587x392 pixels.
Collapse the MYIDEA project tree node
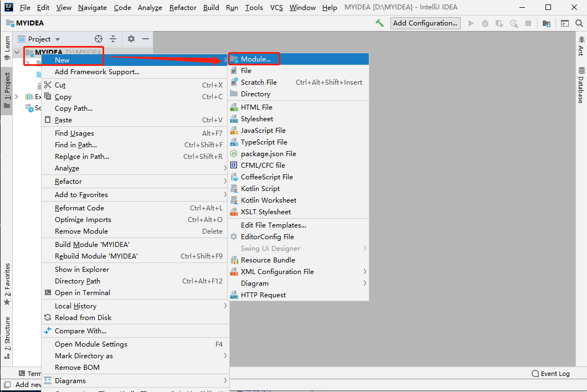[17, 52]
